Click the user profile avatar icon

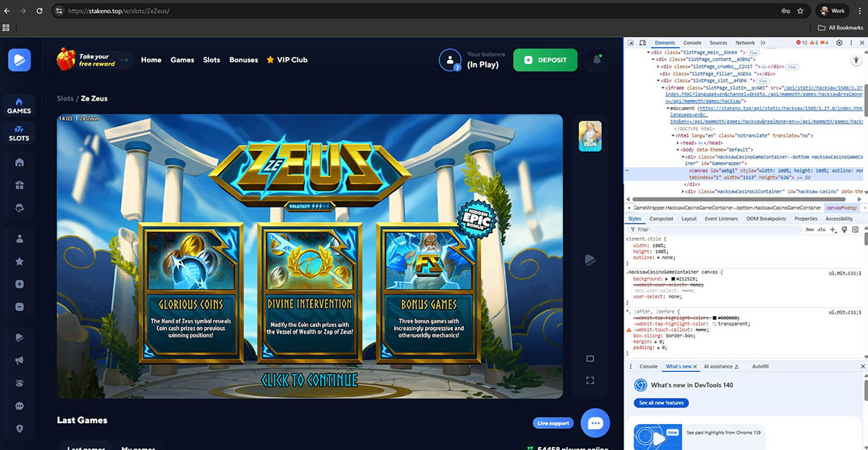pyautogui.click(x=450, y=60)
